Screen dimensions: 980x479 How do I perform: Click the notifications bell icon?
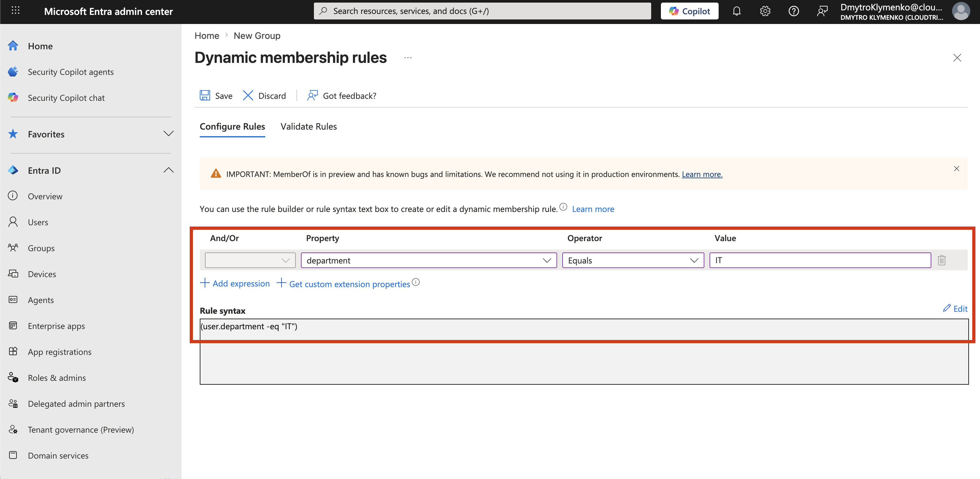736,11
